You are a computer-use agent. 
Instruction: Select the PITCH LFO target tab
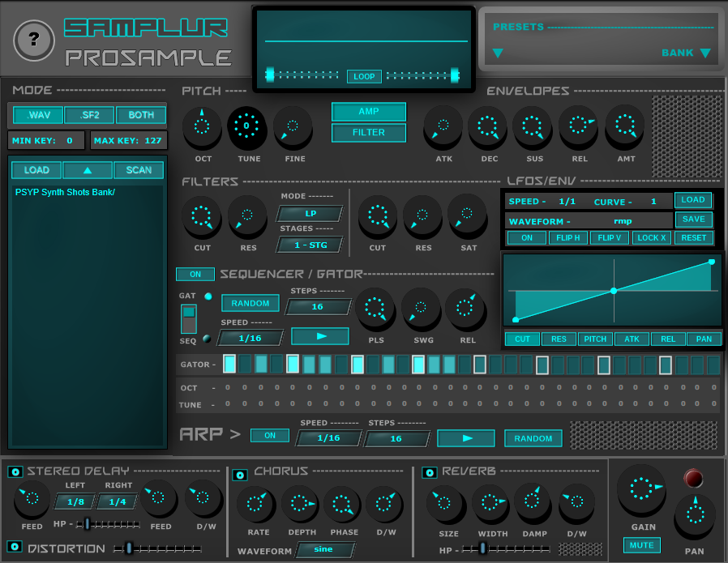pyautogui.click(x=595, y=339)
